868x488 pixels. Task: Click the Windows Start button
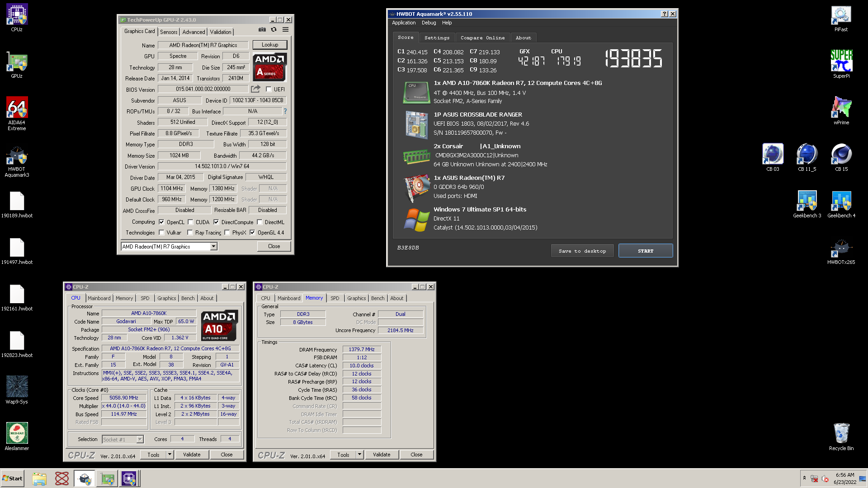click(x=13, y=479)
